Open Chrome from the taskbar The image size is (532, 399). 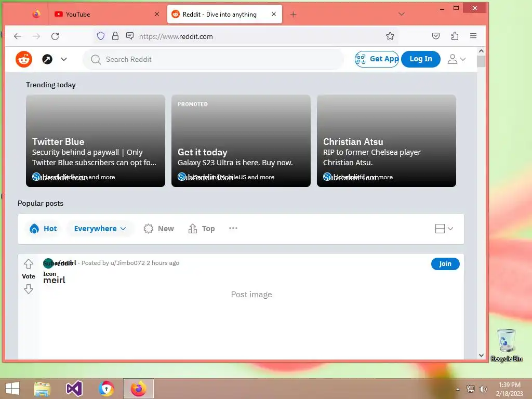107,389
